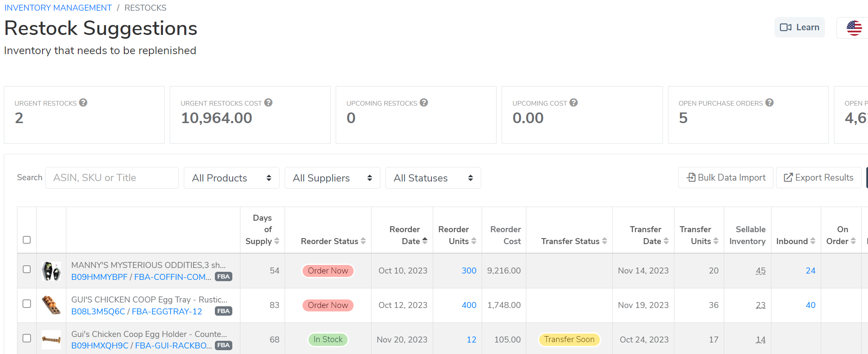Click the In Stock status badge

coord(328,340)
